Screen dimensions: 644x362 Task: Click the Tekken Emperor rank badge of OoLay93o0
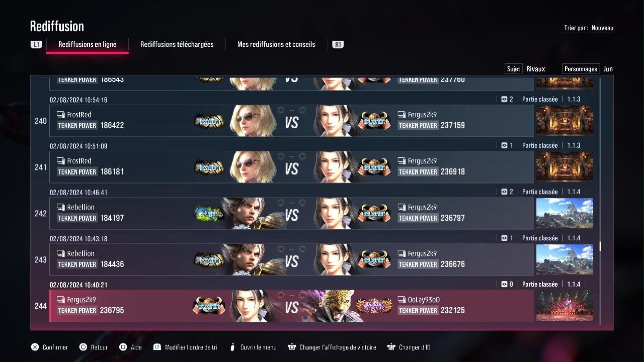(374, 305)
